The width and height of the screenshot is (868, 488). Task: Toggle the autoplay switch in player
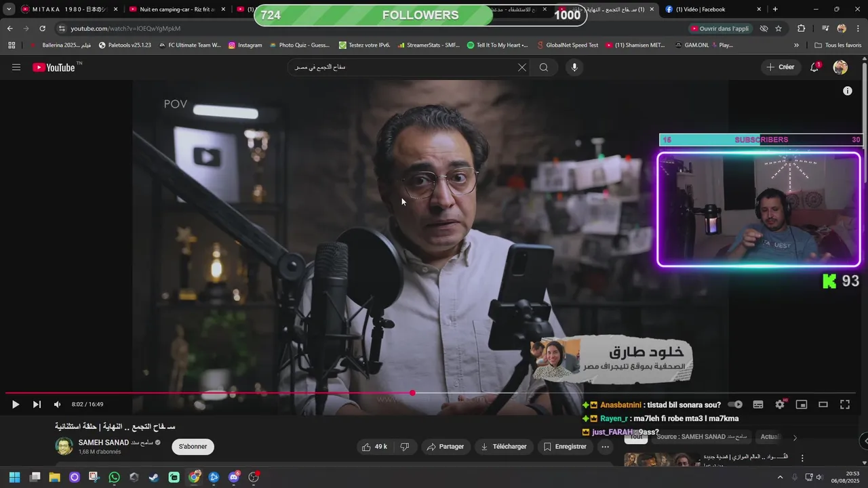(736, 405)
